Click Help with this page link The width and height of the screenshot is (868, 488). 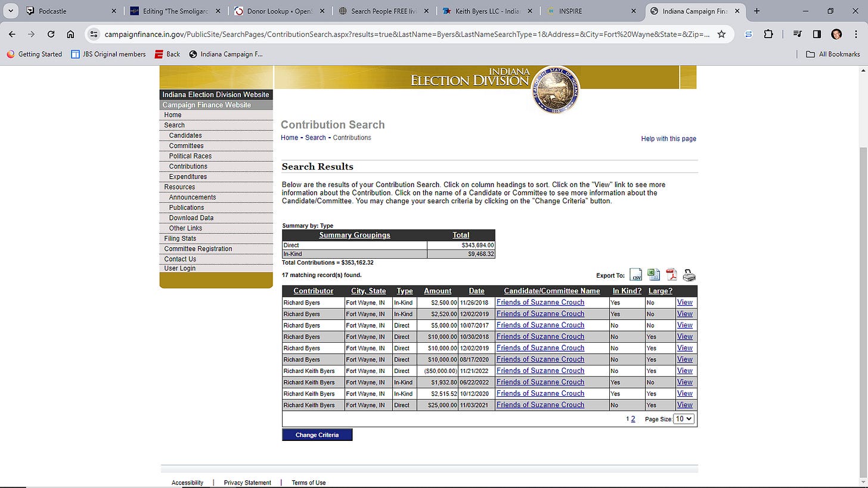668,139
